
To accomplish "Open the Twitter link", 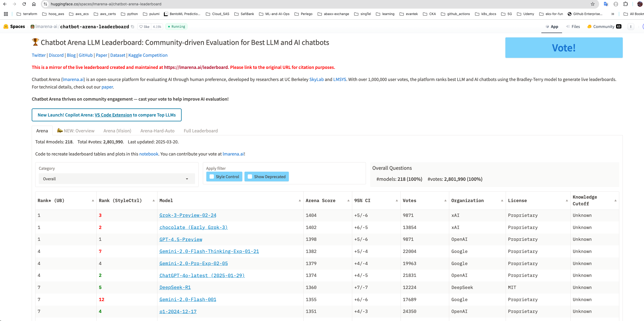I will 39,55.
